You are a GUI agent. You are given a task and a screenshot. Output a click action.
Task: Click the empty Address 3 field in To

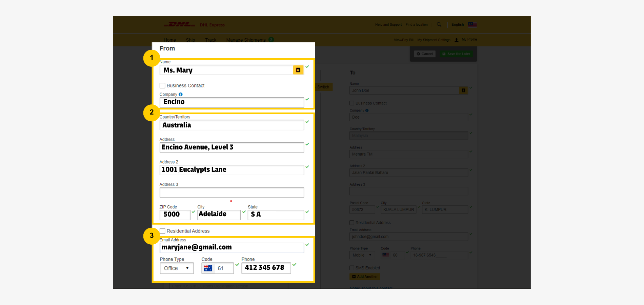click(x=409, y=191)
